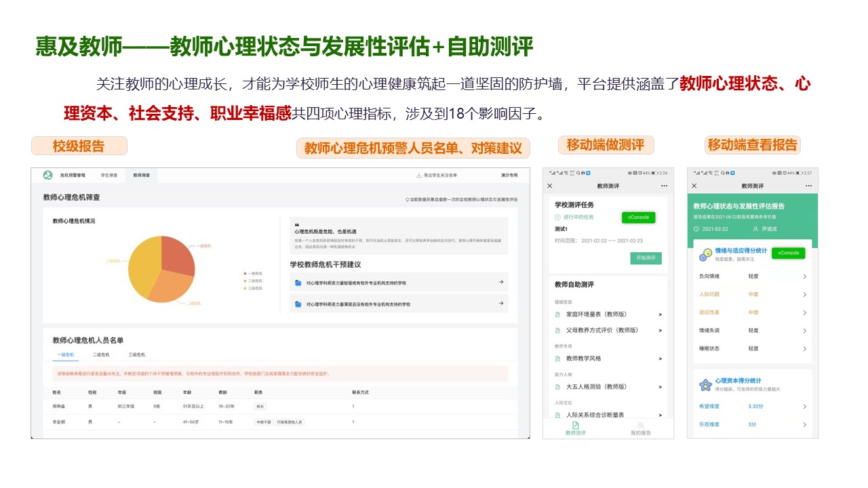
Task: Click the smiley 情绪与适应得分统计 icon
Action: point(705,253)
